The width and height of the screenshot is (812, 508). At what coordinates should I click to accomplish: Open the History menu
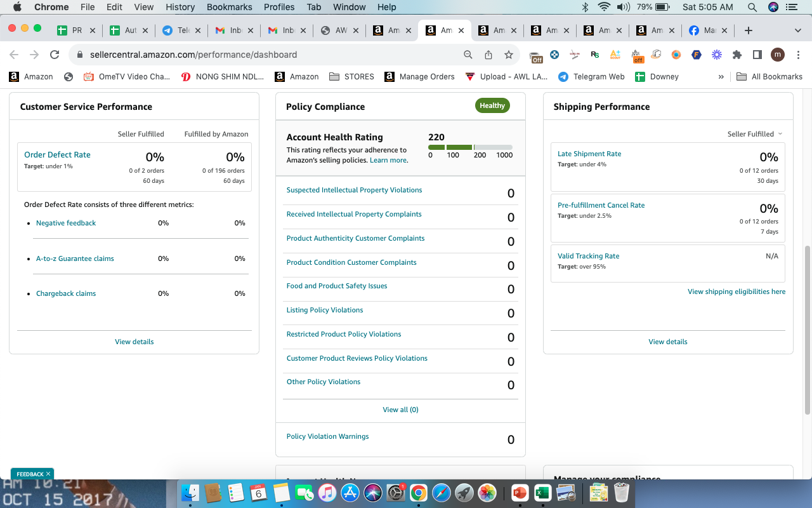pos(180,7)
